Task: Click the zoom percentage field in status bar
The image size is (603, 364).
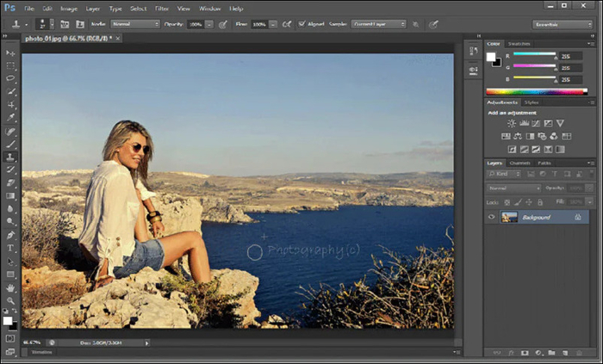Action: click(33, 342)
